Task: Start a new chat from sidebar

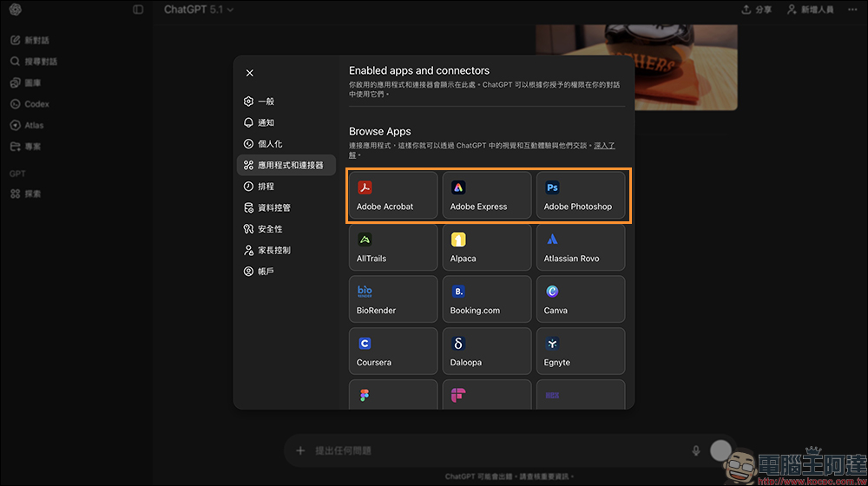Action: tap(30, 40)
